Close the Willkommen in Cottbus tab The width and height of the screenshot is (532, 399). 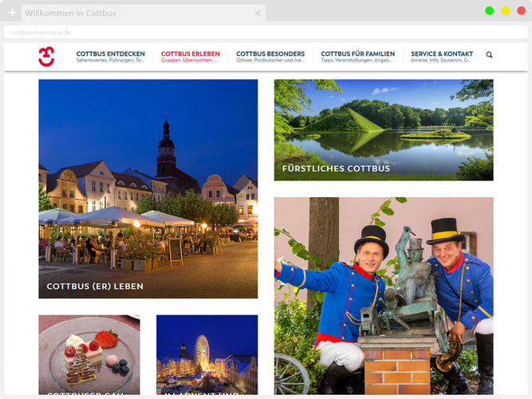point(257,13)
